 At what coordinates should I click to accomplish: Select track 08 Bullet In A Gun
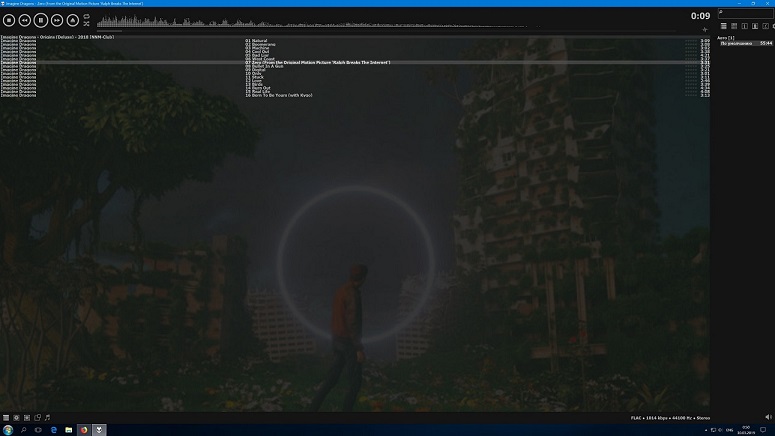268,66
